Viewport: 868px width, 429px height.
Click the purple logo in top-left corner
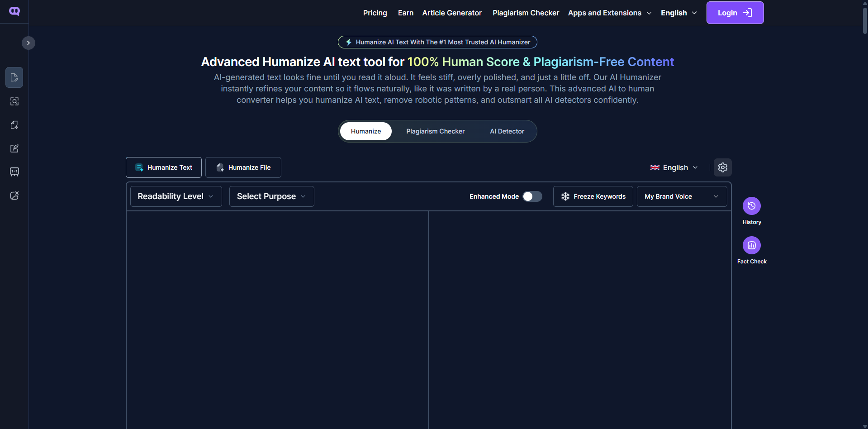coord(14,11)
